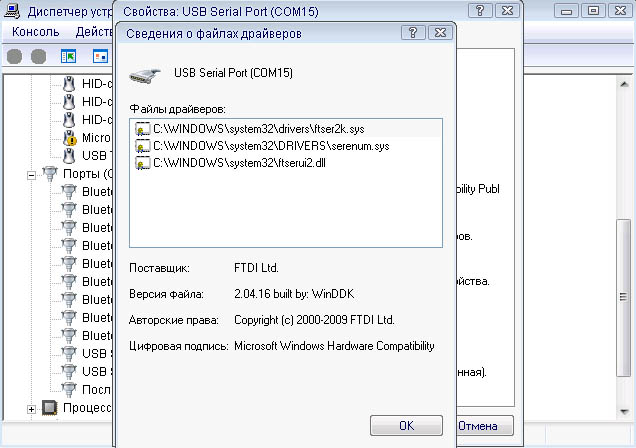This screenshot has width=636, height=448.
Task: Expand the Processors tree node
Action: pos(31,408)
